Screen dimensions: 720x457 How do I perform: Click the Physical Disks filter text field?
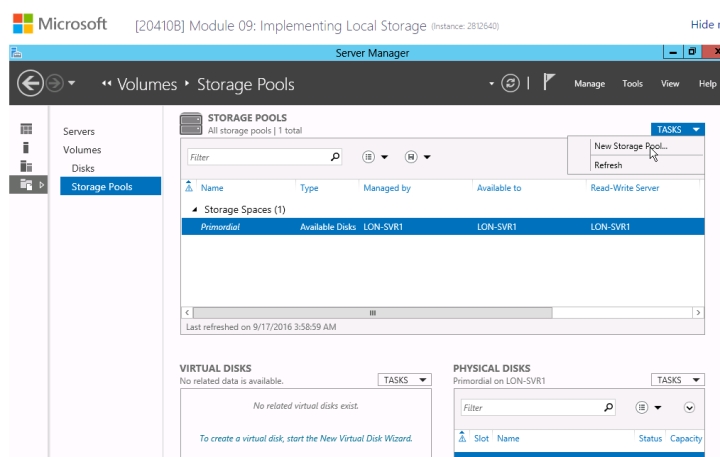(530, 408)
